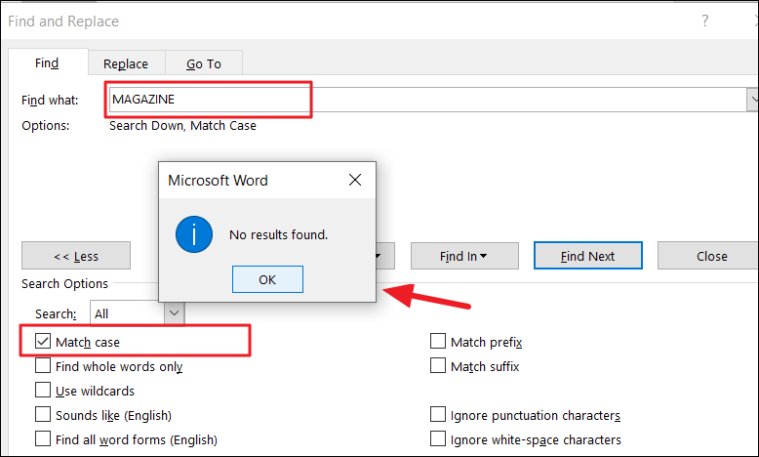Uncheck the Match case checkbox
The height and width of the screenshot is (457, 759).
(x=43, y=341)
